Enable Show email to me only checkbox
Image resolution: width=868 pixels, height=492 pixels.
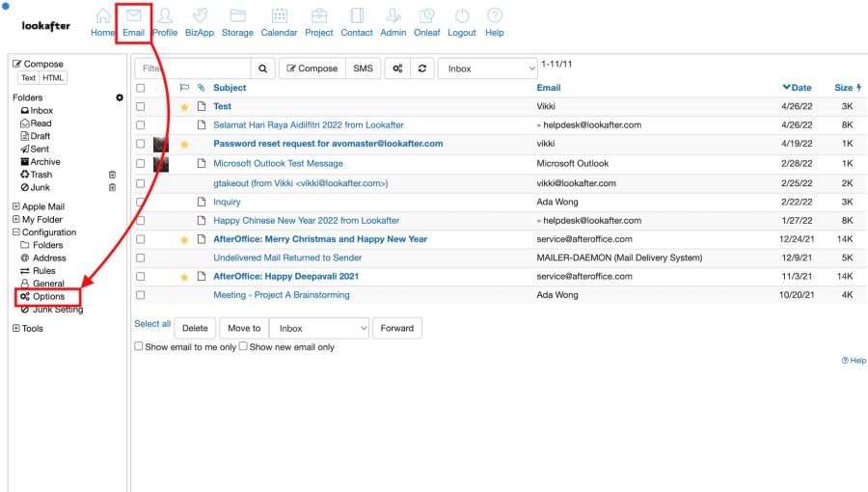point(139,346)
